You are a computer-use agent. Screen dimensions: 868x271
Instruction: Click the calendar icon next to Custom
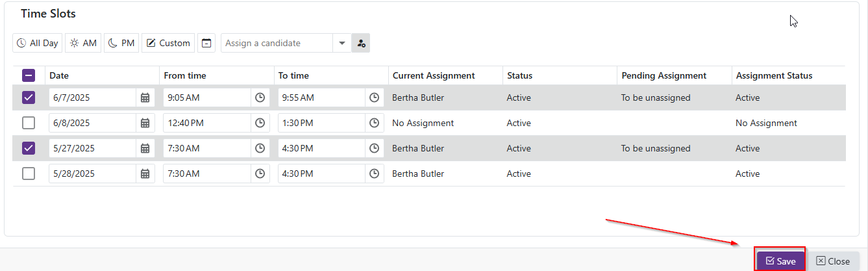pos(206,43)
